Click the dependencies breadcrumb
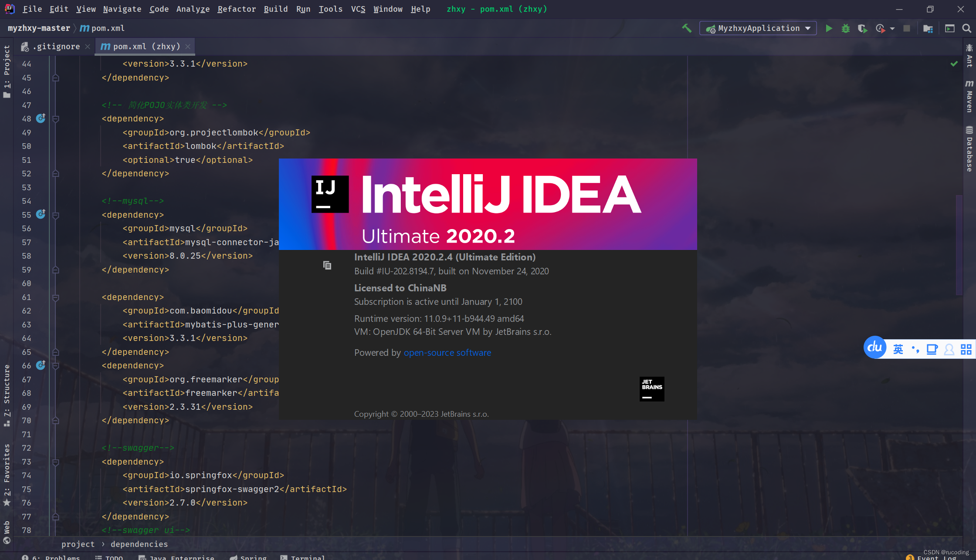Screen dimensions: 976x560 tap(139, 544)
